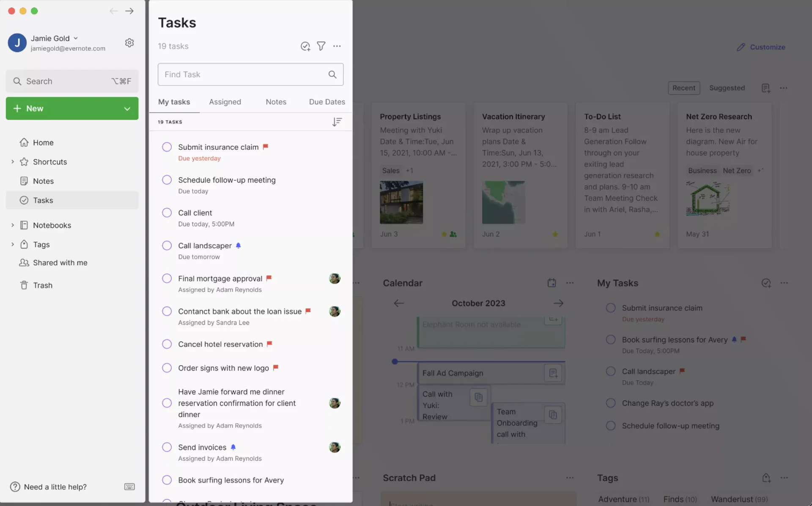
Task: Click the sort tasks icon
Action: coord(337,122)
